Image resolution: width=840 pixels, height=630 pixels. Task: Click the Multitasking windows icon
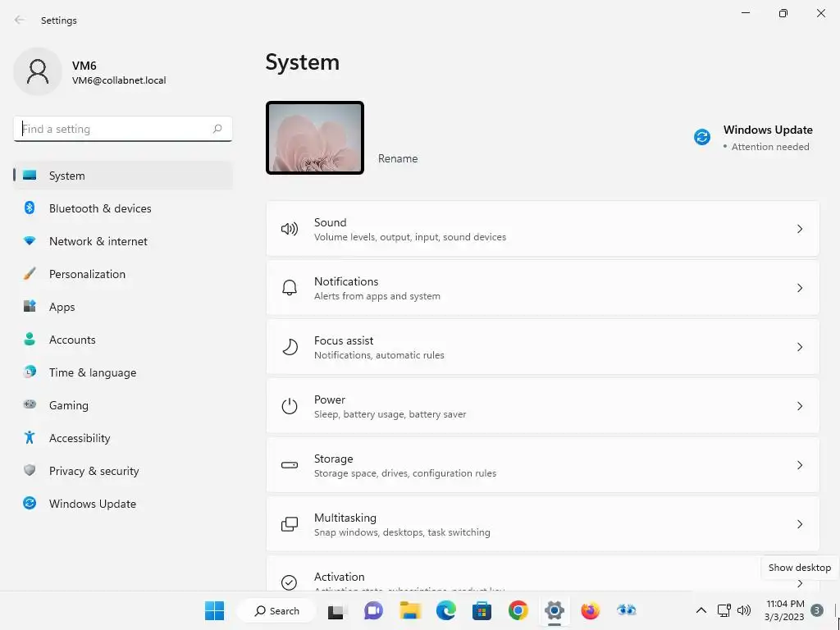290,524
